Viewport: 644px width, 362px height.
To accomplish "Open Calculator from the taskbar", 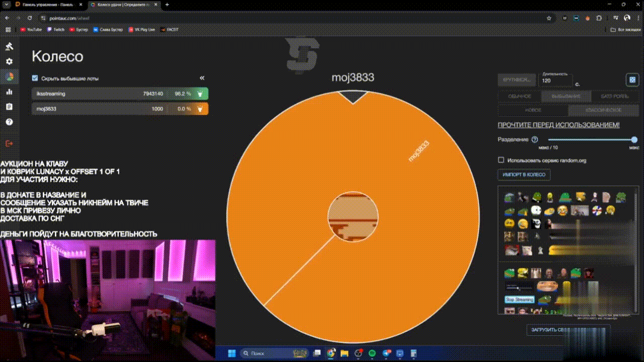I will tap(414, 353).
